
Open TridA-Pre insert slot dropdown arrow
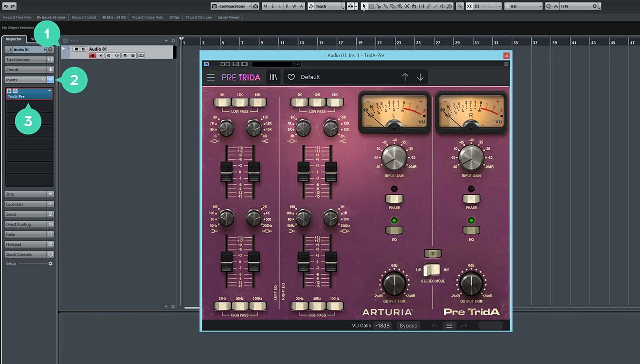click(50, 91)
